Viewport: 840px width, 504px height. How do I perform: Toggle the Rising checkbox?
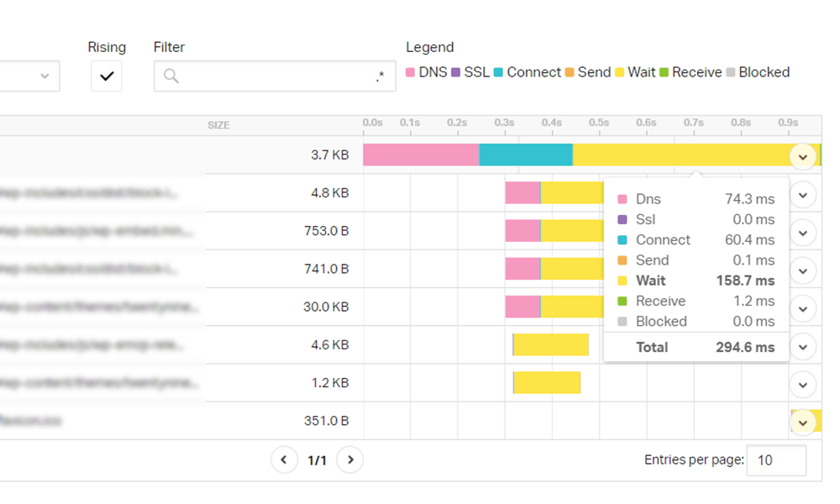click(106, 76)
